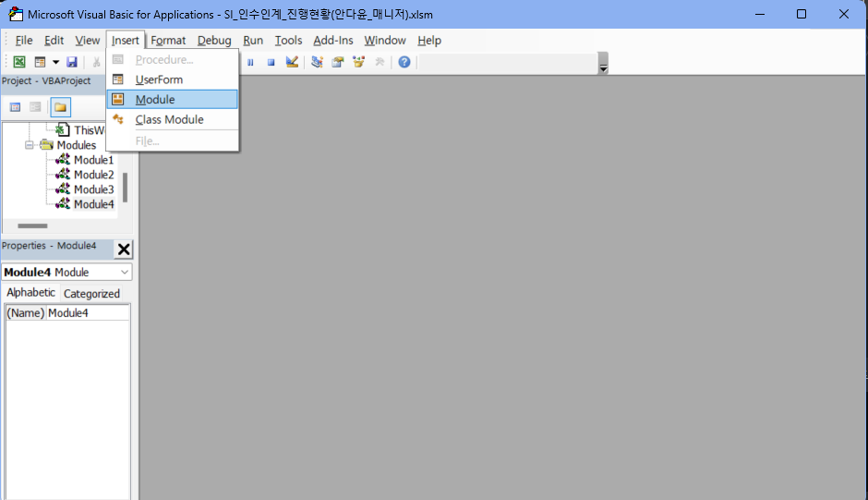Open the Tools menu

(x=288, y=41)
